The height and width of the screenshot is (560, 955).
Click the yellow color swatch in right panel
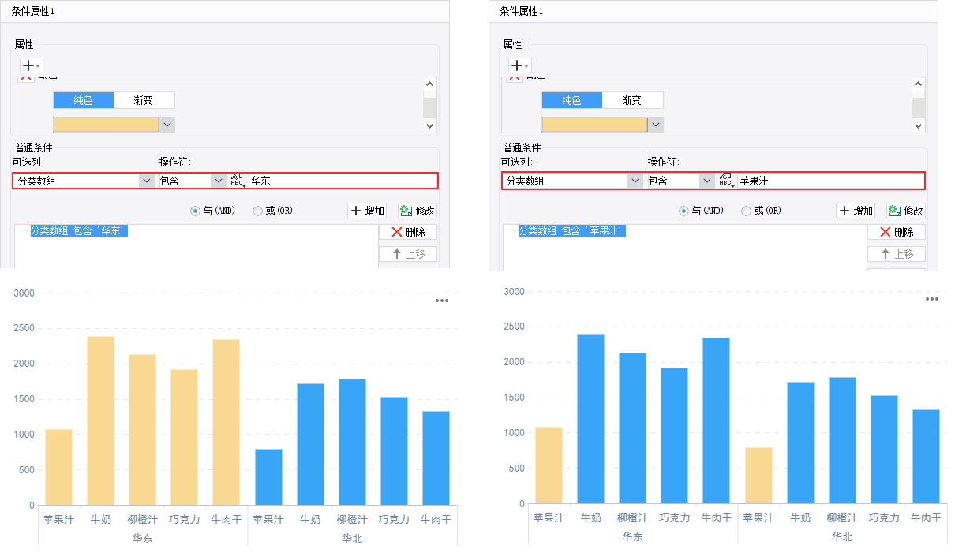pyautogui.click(x=595, y=125)
